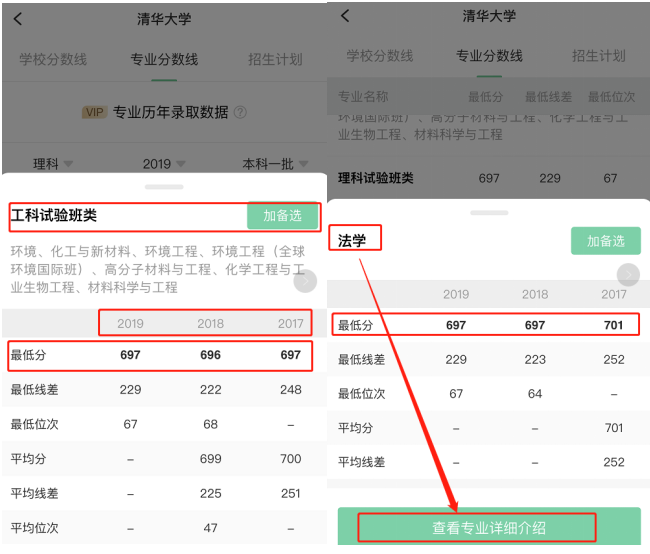Select 专业分数线 tab on left screen

point(164,59)
